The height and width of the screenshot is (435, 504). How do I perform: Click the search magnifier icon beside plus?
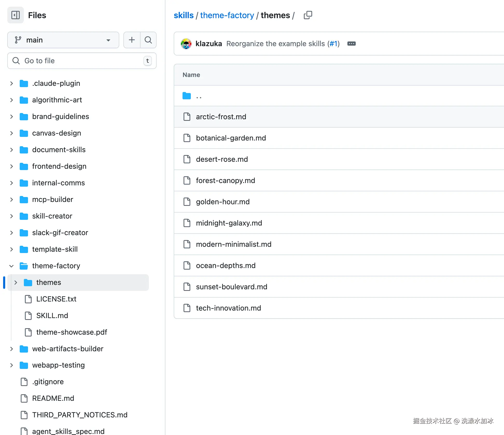[148, 40]
